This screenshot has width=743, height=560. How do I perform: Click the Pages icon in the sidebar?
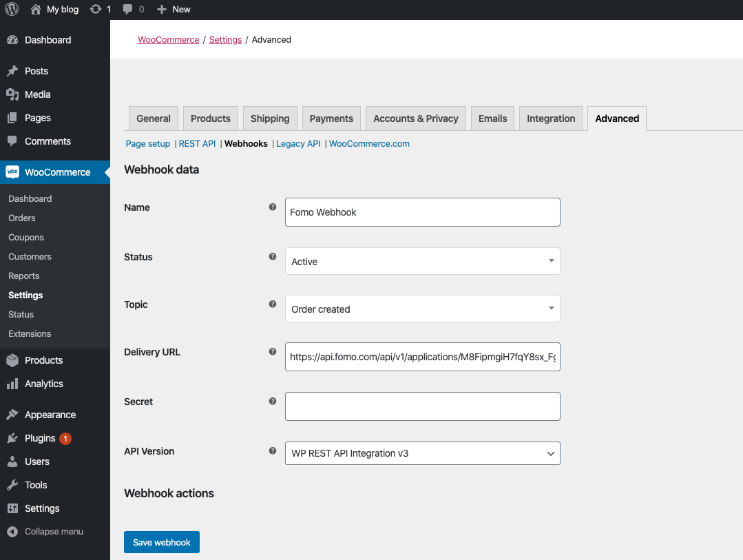(x=12, y=118)
